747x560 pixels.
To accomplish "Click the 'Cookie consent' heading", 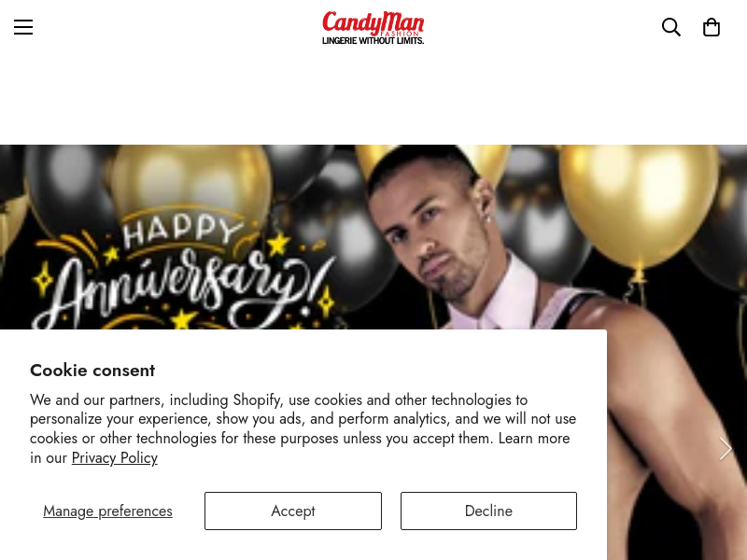I will coord(92,370).
